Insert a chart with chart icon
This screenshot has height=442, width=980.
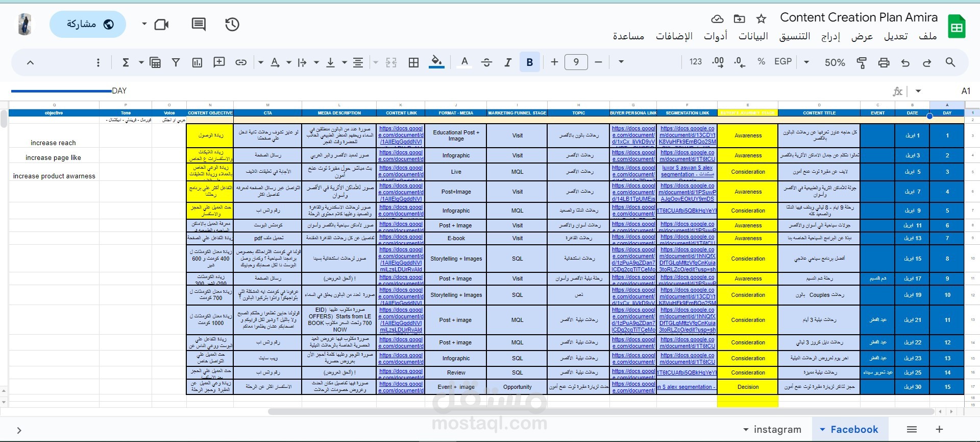(197, 62)
